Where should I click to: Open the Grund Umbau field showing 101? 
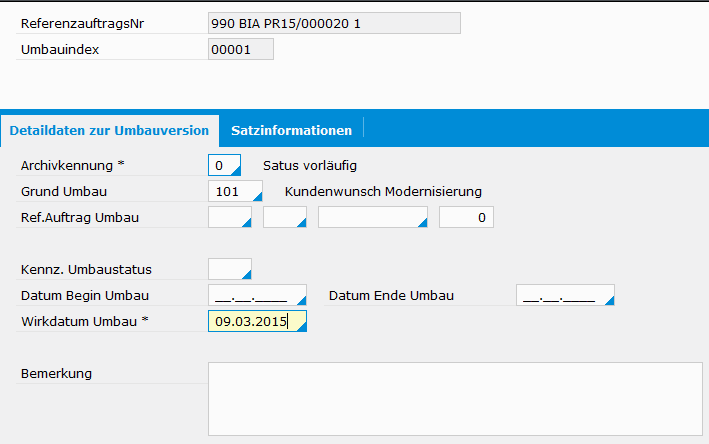click(234, 191)
